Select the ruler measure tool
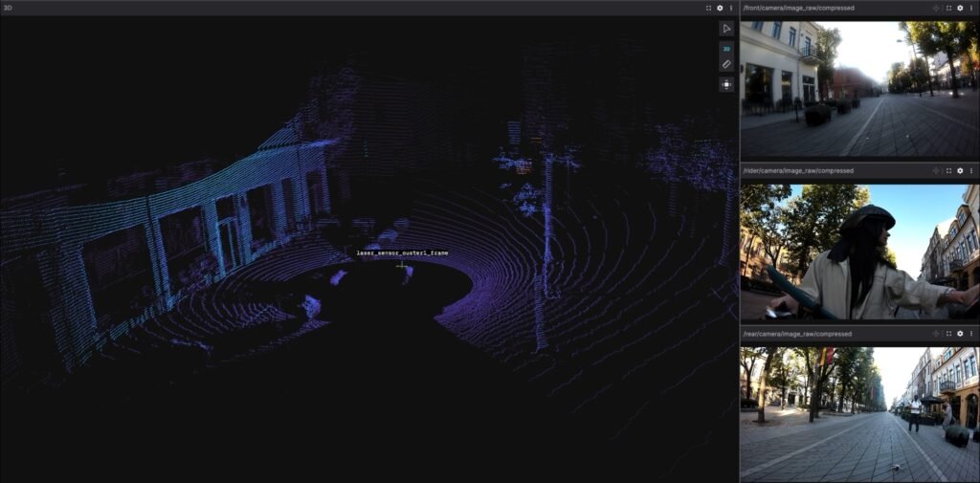This screenshot has height=483, width=980. click(x=726, y=65)
